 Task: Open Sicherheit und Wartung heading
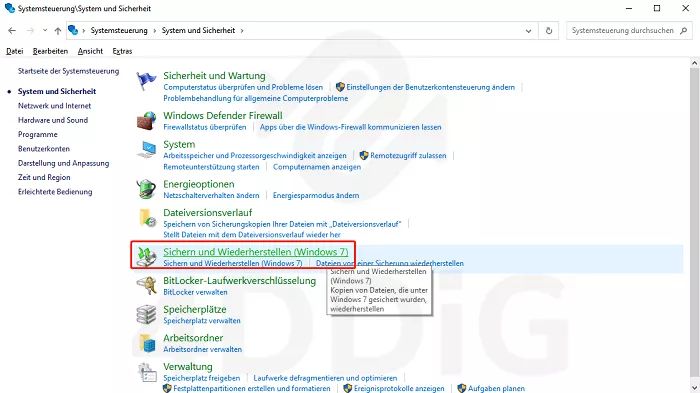click(214, 76)
